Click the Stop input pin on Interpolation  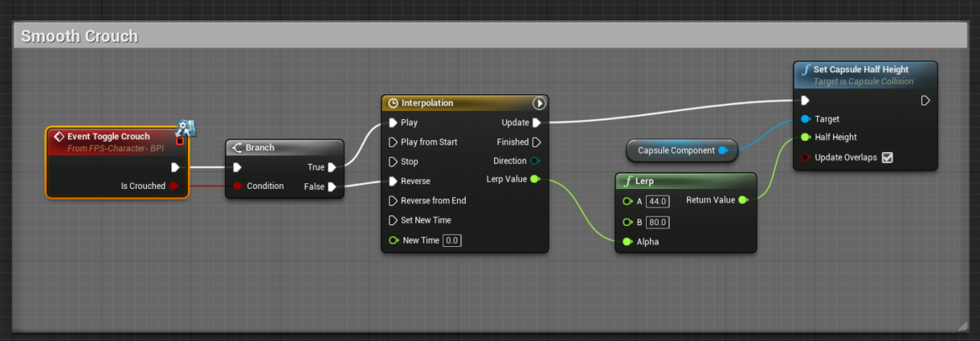point(393,162)
